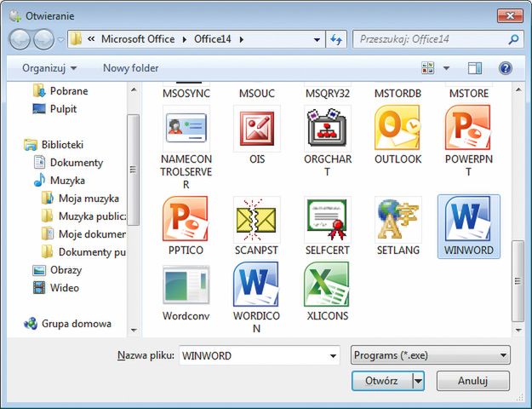Screen dimensions: 532x409
Task: Click the search magnifier icon
Action: click(513, 39)
